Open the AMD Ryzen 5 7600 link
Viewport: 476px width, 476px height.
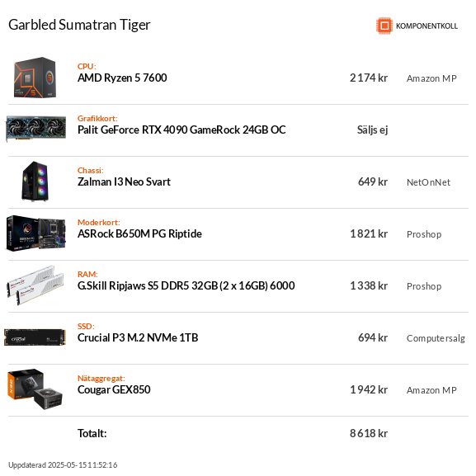point(122,78)
